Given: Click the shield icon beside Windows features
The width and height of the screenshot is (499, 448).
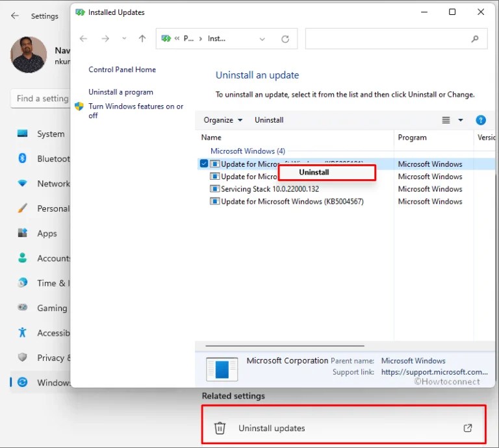Looking at the screenshot, I should tap(79, 106).
